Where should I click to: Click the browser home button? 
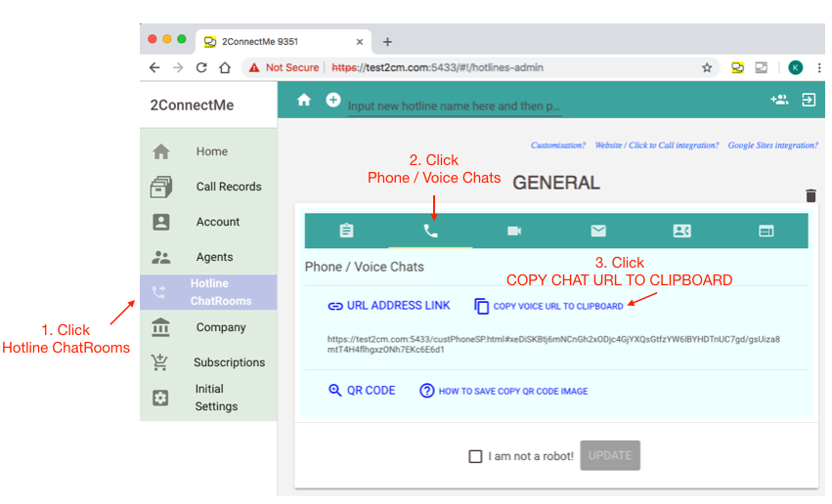coord(225,67)
